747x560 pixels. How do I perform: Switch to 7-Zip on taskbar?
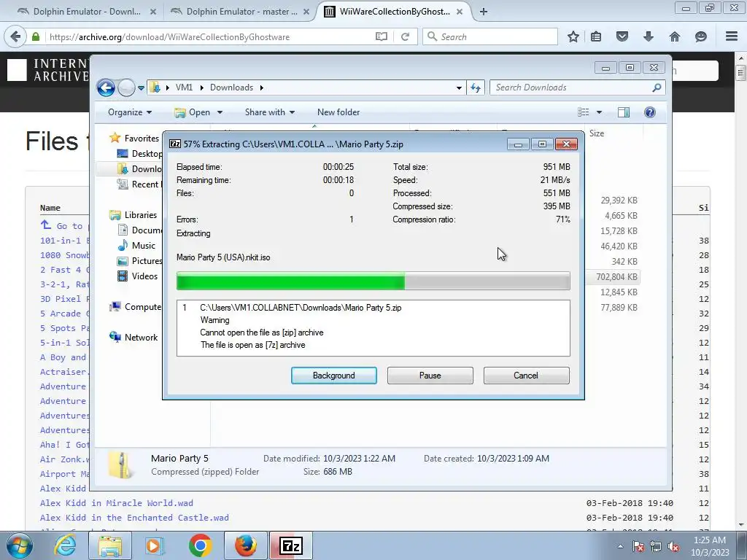tap(291, 545)
